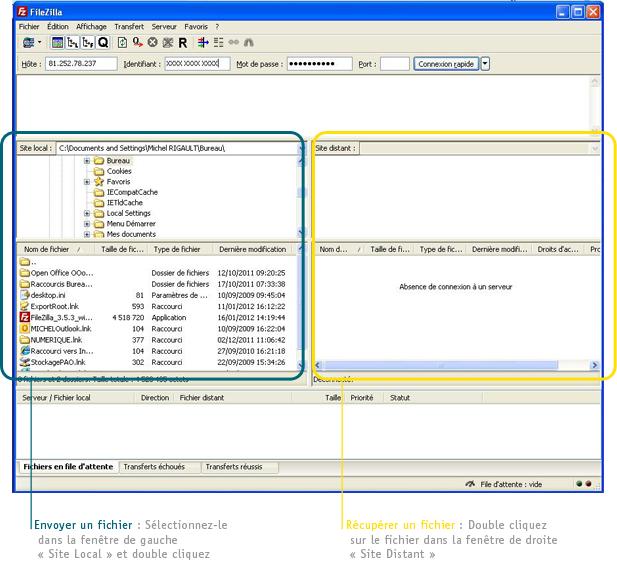Sort local files by Taille de fic...

tap(122, 249)
